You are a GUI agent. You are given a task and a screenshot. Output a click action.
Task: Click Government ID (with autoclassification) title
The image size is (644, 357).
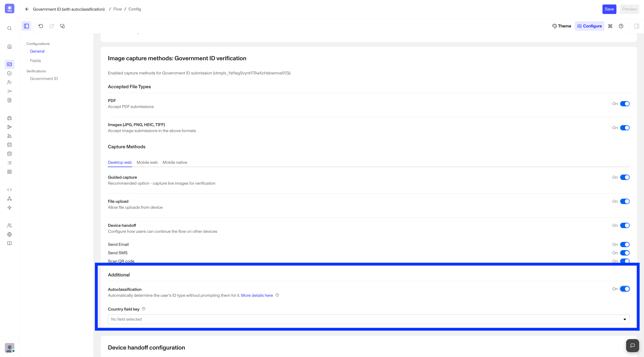pos(69,9)
